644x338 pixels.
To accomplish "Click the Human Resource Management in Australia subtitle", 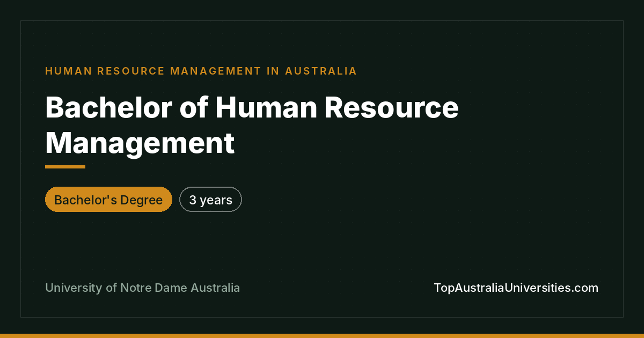I will pyautogui.click(x=201, y=71).
